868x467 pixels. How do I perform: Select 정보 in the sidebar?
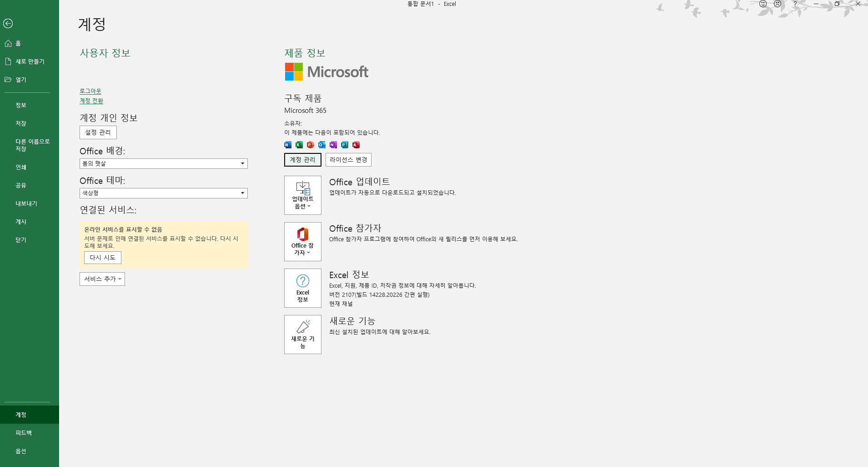[30, 105]
